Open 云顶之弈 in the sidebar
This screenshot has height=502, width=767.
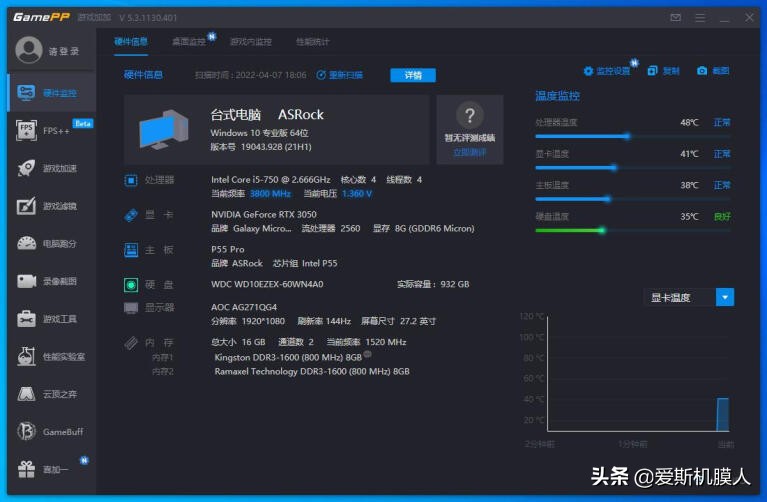pyautogui.click(x=52, y=394)
